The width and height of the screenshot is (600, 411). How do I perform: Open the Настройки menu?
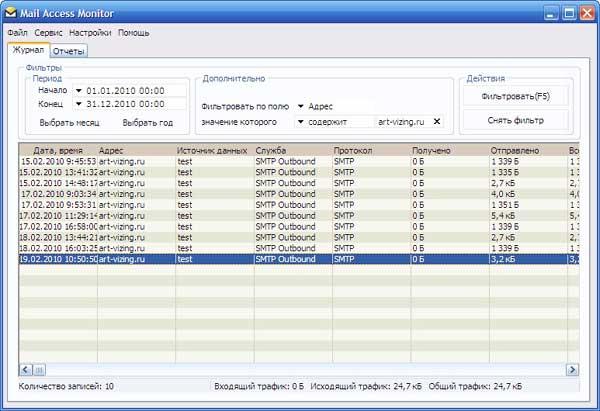click(90, 33)
